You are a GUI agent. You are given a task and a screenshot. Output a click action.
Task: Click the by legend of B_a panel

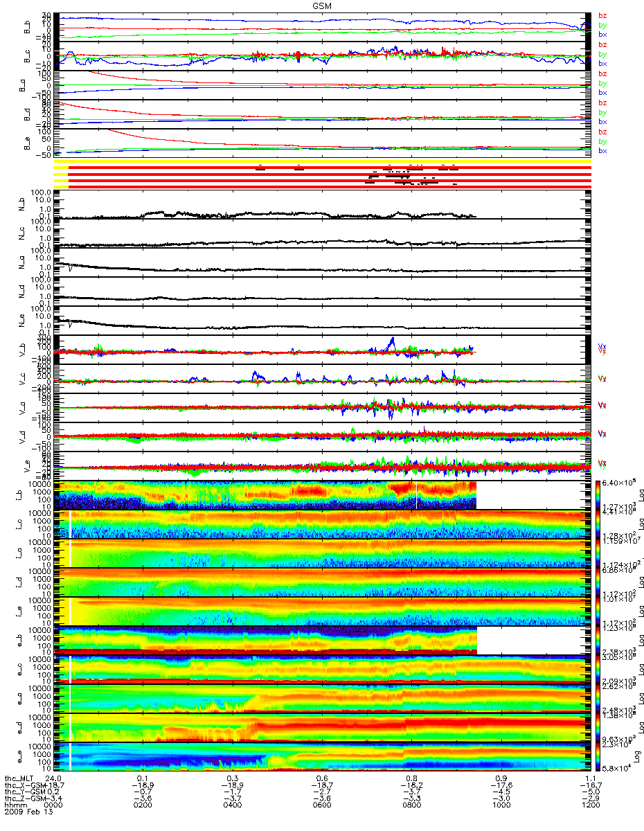(x=602, y=83)
